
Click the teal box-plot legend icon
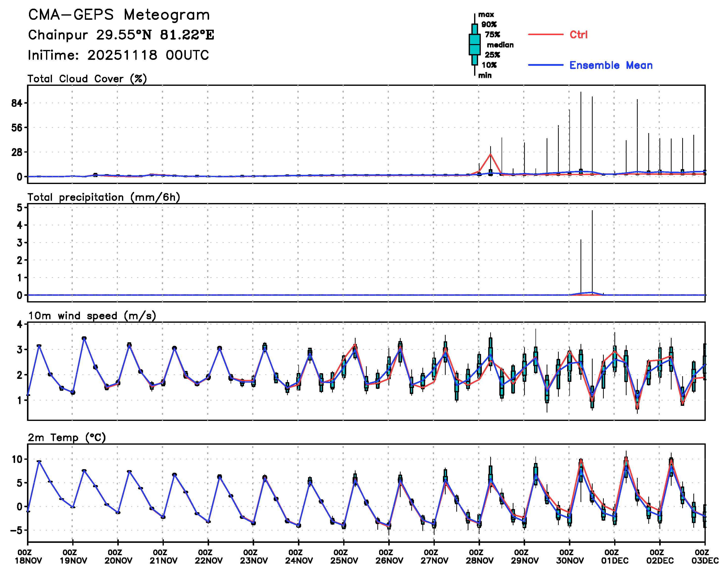pyautogui.click(x=474, y=44)
